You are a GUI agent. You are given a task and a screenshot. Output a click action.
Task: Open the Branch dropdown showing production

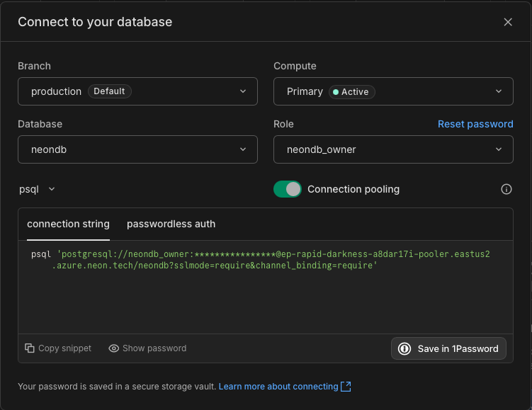click(x=137, y=91)
